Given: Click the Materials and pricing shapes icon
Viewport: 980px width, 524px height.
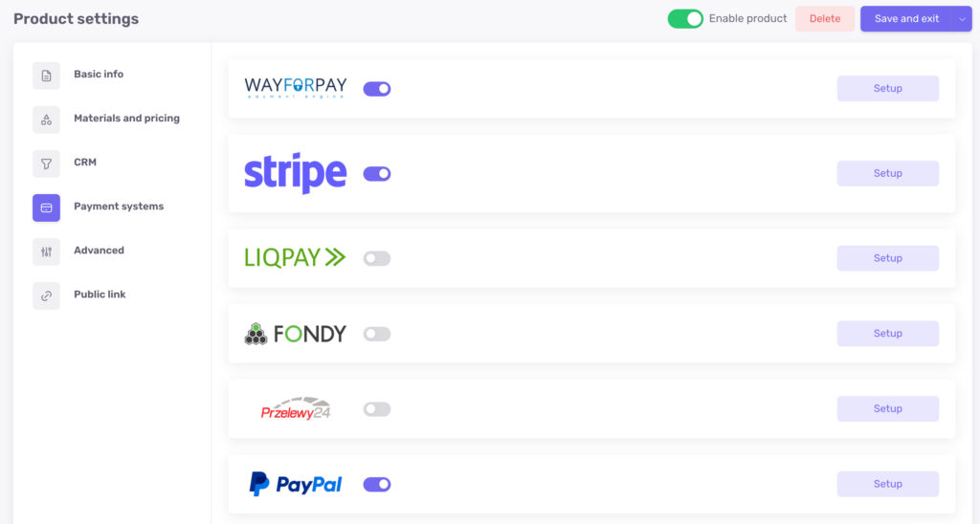Looking at the screenshot, I should (46, 120).
